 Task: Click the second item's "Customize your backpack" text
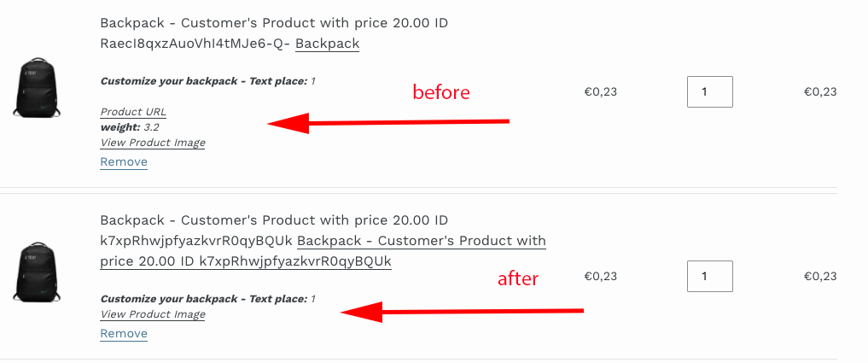tap(203, 299)
